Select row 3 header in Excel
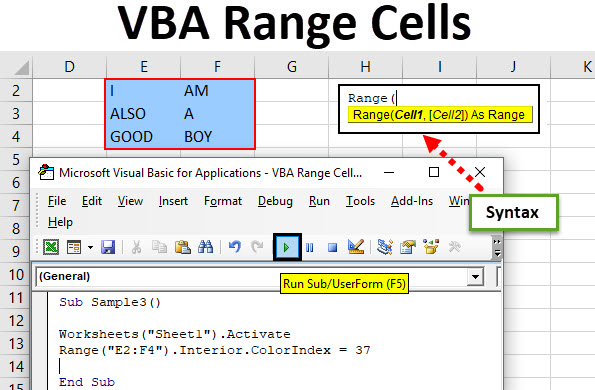 16,113
